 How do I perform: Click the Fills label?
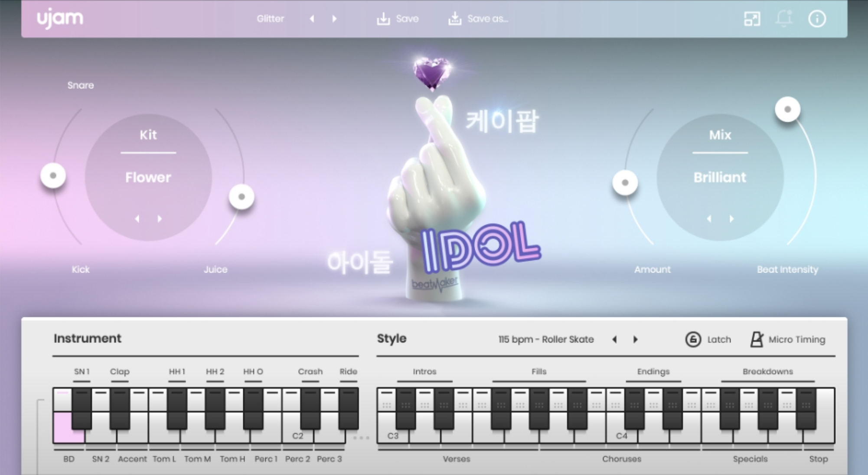coord(539,371)
